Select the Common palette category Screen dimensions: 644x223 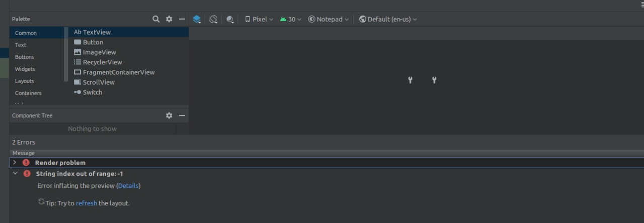(x=36, y=33)
